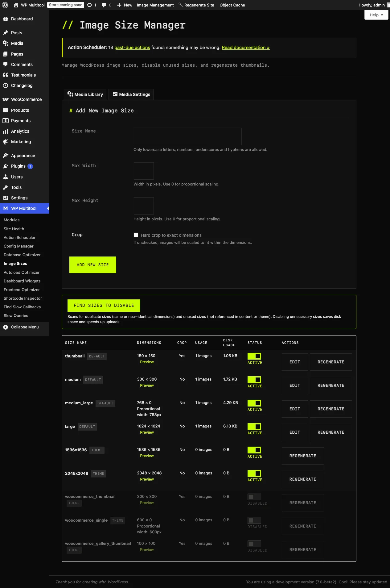This screenshot has height=588, width=390.
Task: Check the Hard crop to exact dimensions box
Action: 136,235
